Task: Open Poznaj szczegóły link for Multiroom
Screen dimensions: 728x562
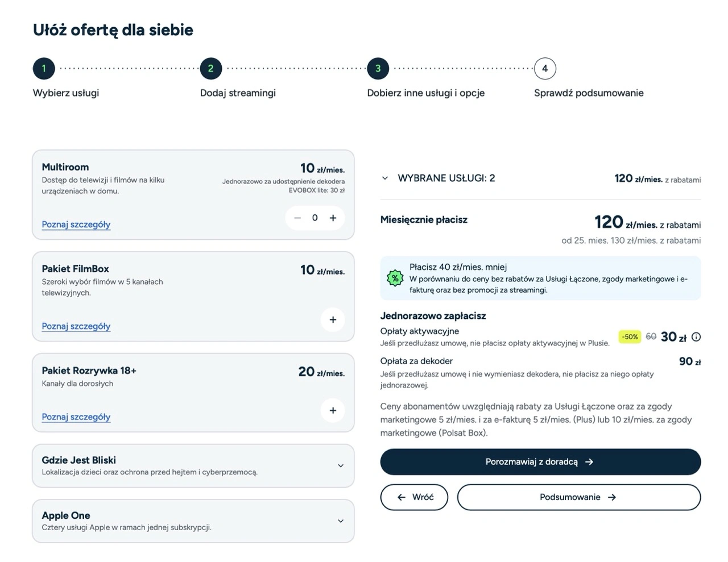Action: click(x=76, y=224)
